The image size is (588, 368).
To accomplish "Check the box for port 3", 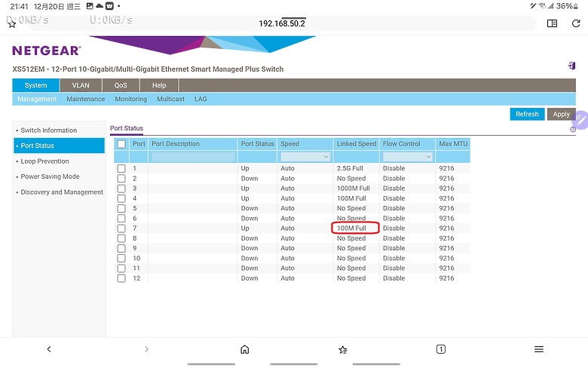I will click(121, 189).
